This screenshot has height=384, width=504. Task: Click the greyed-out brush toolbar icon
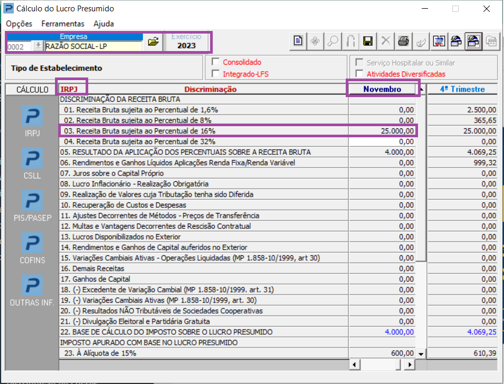[421, 41]
